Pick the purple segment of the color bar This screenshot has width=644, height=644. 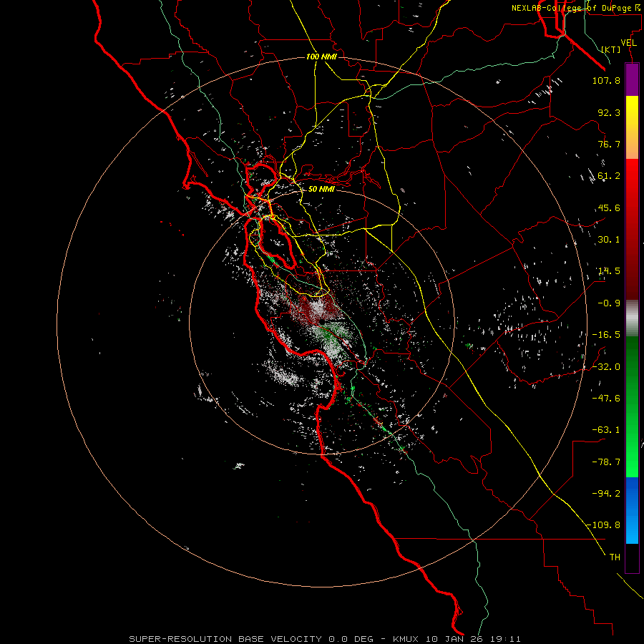pyautogui.click(x=632, y=79)
